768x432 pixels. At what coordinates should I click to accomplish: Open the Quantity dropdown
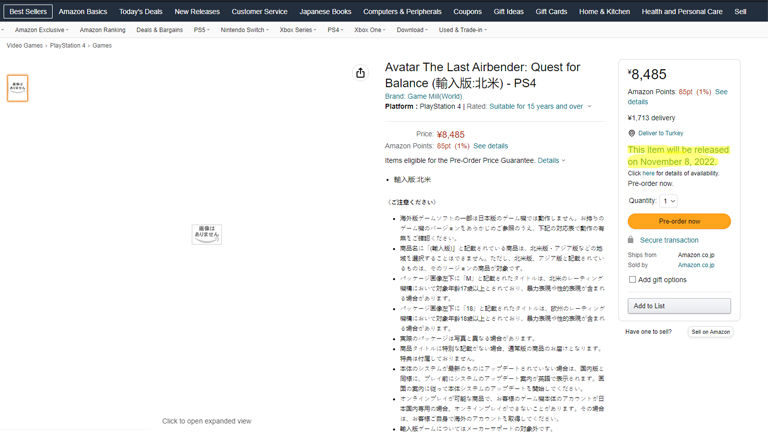[x=669, y=201]
